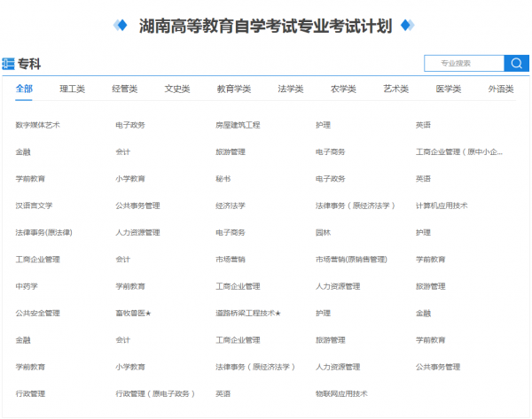Open the 房屋建筑工程 major link

tap(238, 125)
